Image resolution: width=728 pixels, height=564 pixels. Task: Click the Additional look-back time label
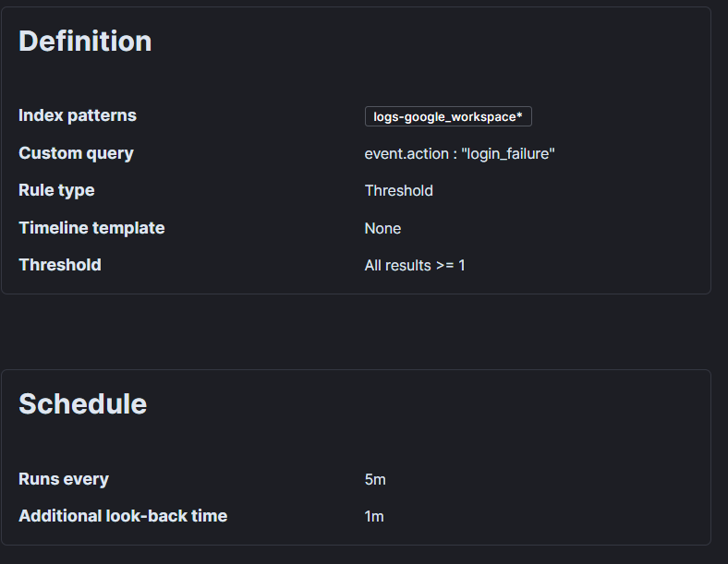(x=123, y=516)
